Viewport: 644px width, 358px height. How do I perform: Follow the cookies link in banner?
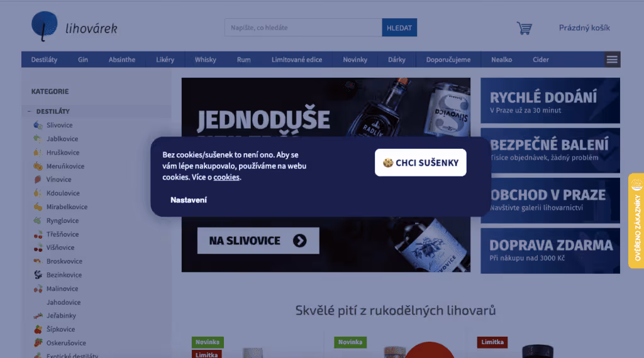coord(226,177)
